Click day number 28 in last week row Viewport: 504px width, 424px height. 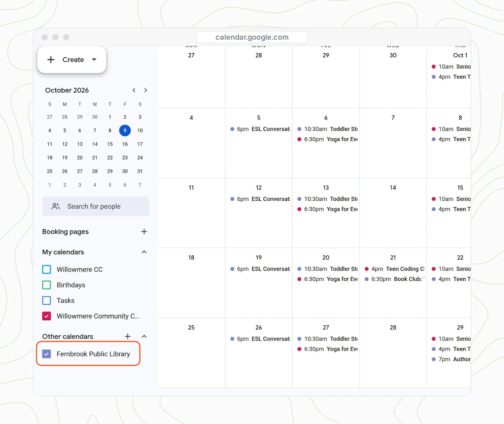point(393,328)
